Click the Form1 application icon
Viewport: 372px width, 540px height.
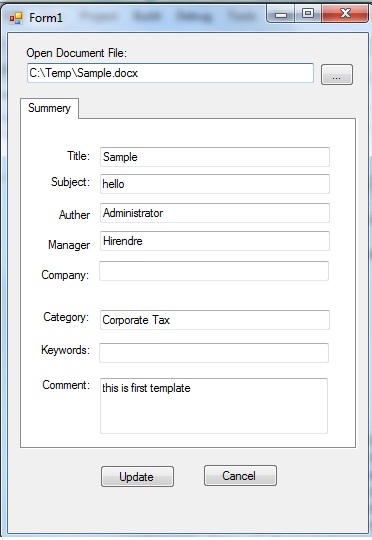point(16,18)
